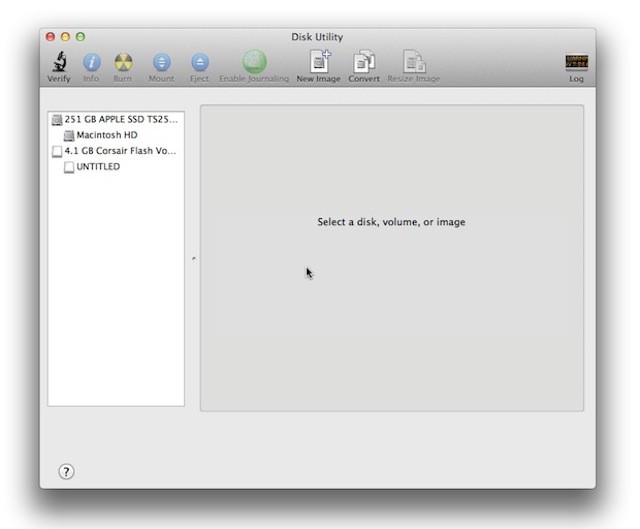640x529 pixels.
Task: Select the Macintosh HD volume
Action: point(106,135)
